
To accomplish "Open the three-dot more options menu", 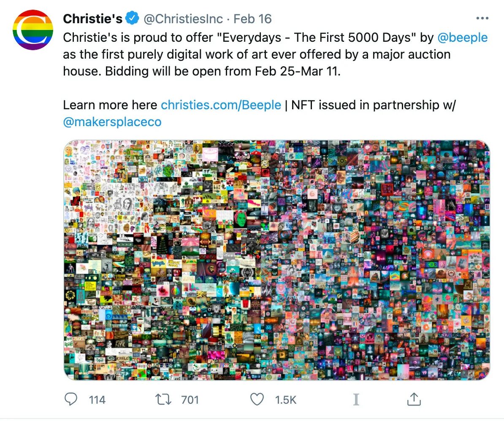I will point(482,18).
